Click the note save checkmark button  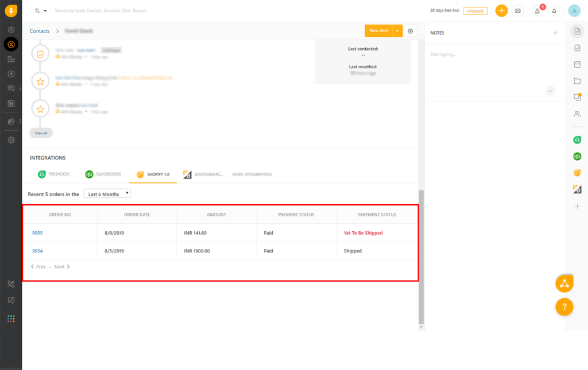550,91
